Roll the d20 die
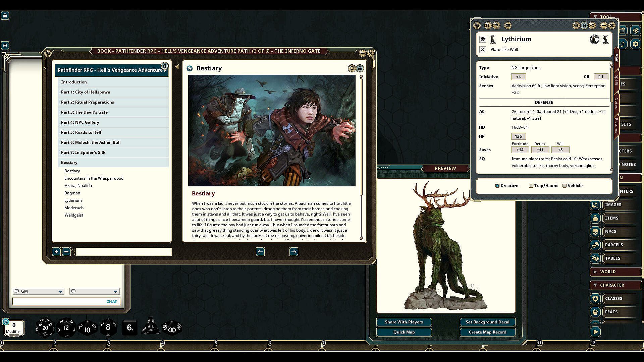 45,327
